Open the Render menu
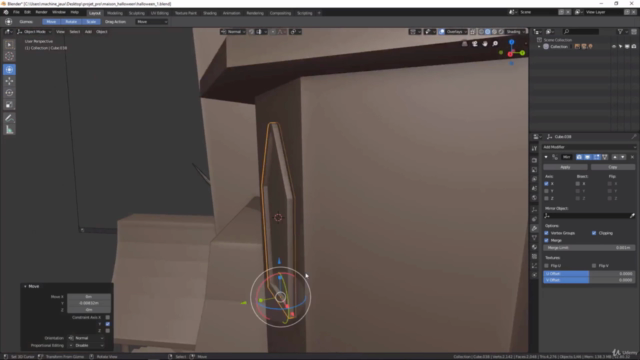640x360 pixels. click(41, 12)
